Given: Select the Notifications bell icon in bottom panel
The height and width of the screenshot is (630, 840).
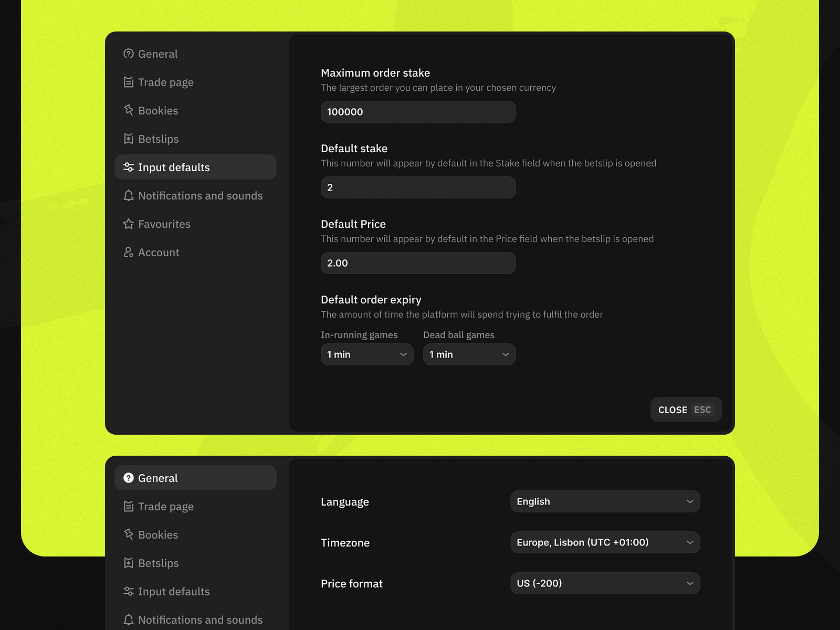Looking at the screenshot, I should click(129, 619).
